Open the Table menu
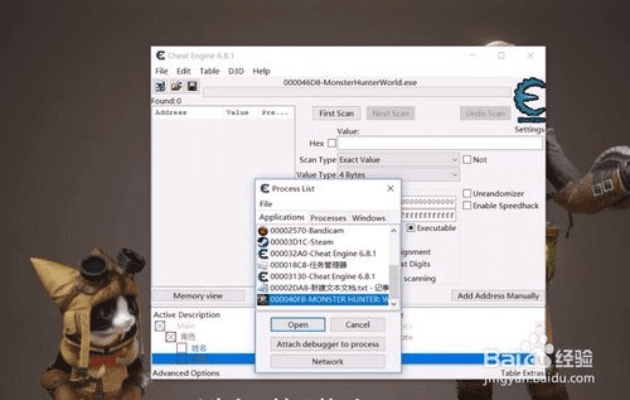 209,71
